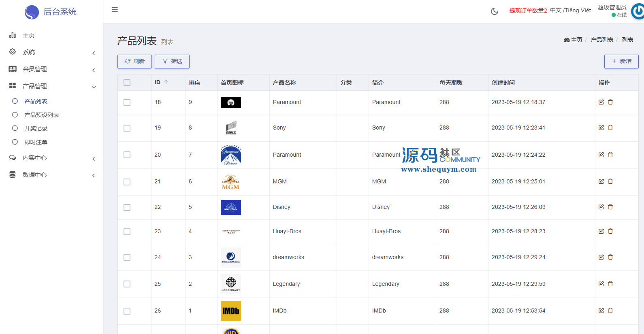
Task: Click the ID column sort arrow
Action: point(166,82)
